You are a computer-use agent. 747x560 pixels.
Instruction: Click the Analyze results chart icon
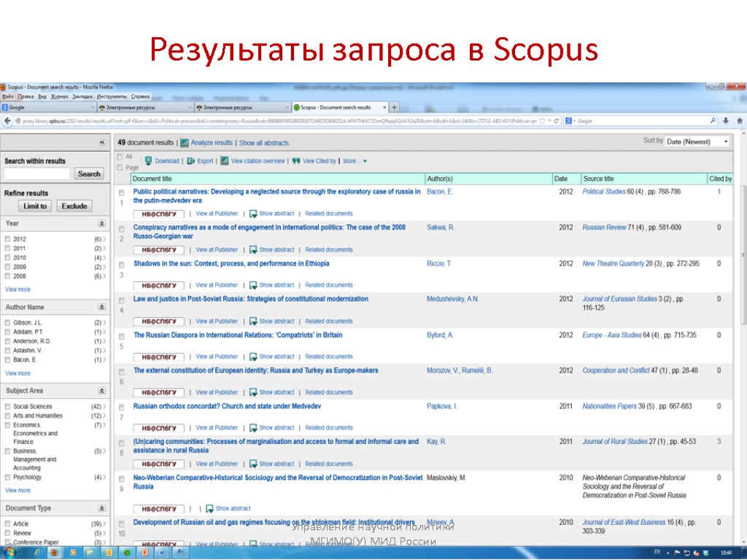[x=185, y=143]
